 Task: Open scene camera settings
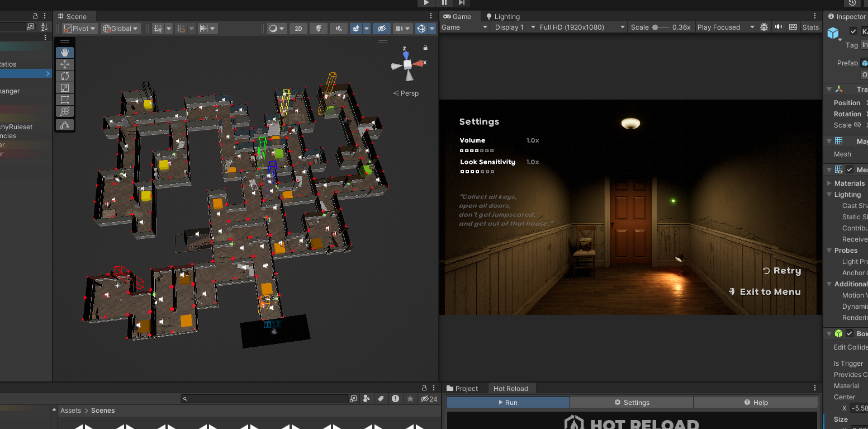pos(402,29)
